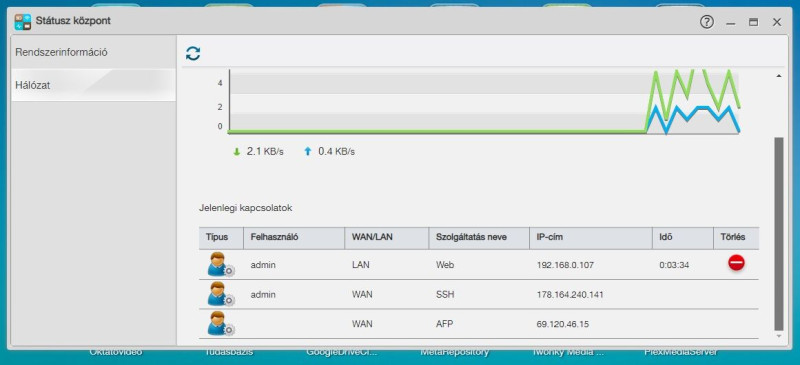Open the MetaRepository desktop app
800x365 pixels.
pos(455,352)
